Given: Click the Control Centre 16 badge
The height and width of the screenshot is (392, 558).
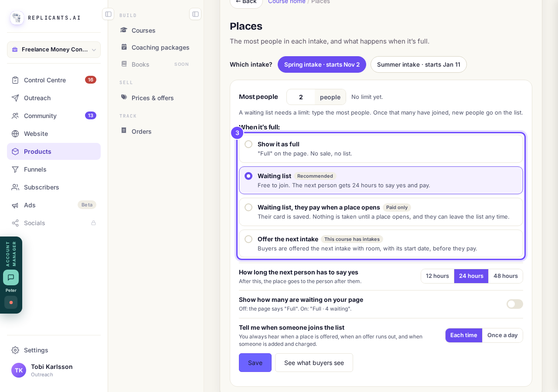Looking at the screenshot, I should (x=91, y=80).
